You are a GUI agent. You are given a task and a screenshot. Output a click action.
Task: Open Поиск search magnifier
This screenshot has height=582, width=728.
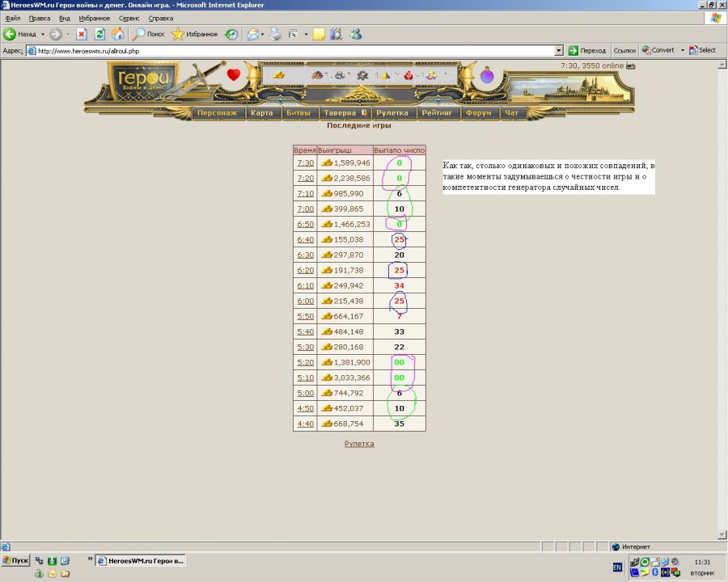(148, 34)
